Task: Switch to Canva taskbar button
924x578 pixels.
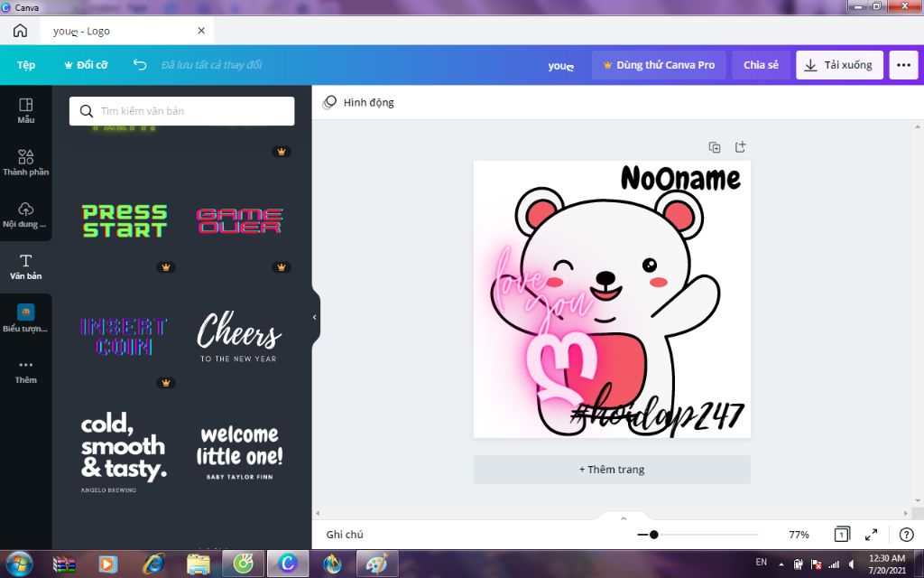Action: [x=288, y=564]
